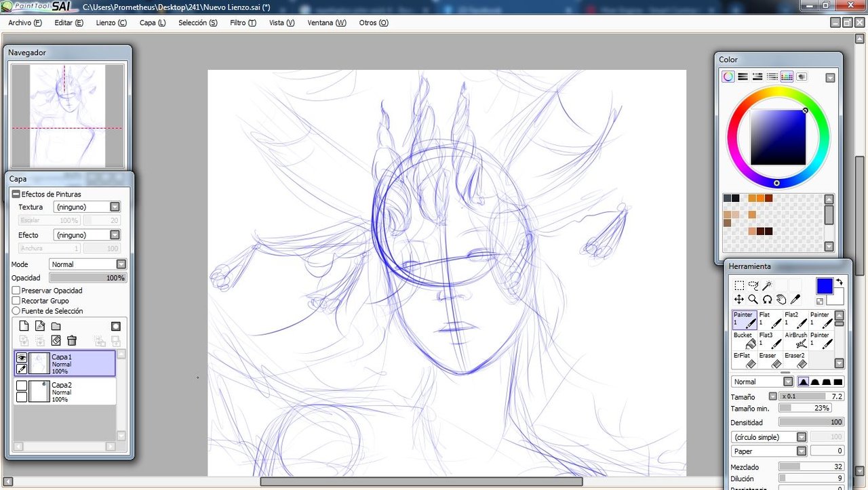Image resolution: width=868 pixels, height=490 pixels.
Task: Hide the Capa1 layer via eye icon
Action: coord(22,358)
